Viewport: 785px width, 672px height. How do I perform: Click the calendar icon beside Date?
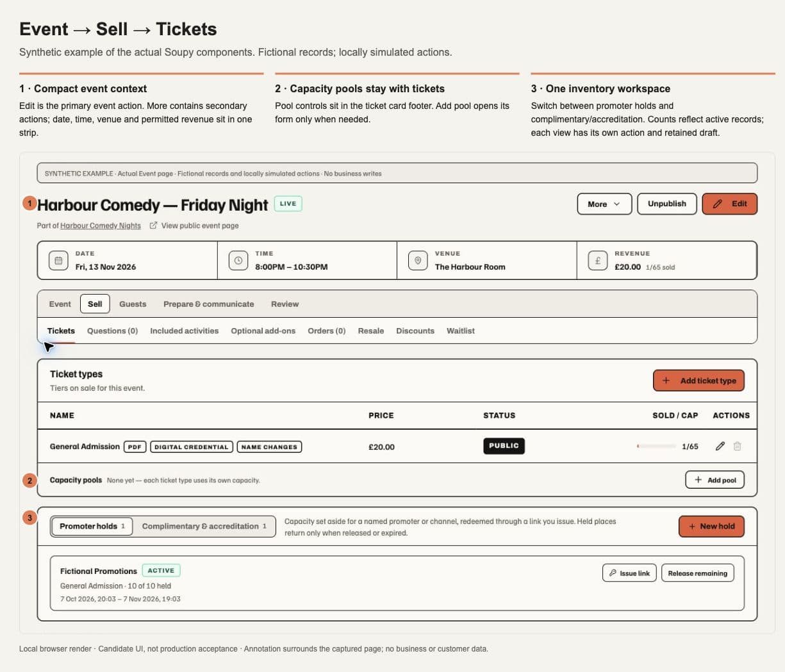[58, 261]
